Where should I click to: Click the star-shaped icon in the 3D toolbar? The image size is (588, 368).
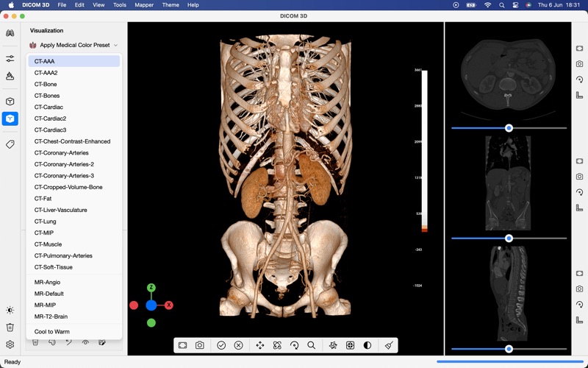click(x=333, y=345)
